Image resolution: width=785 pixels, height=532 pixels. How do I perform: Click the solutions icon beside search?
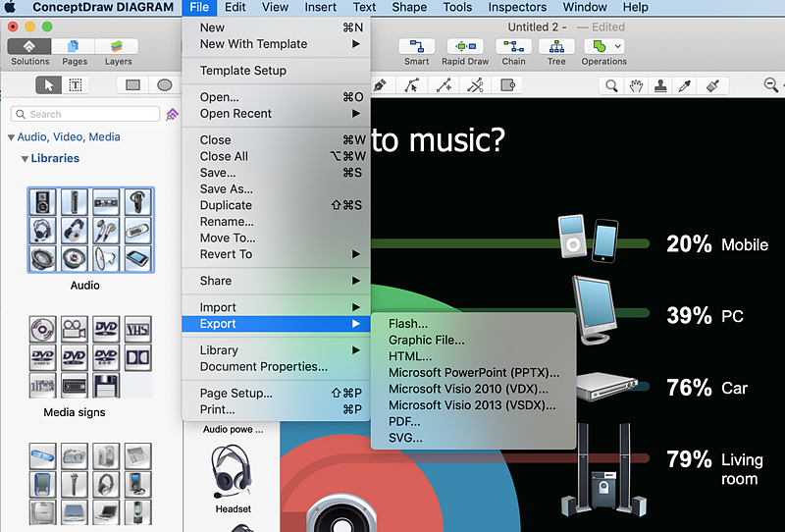(x=173, y=114)
